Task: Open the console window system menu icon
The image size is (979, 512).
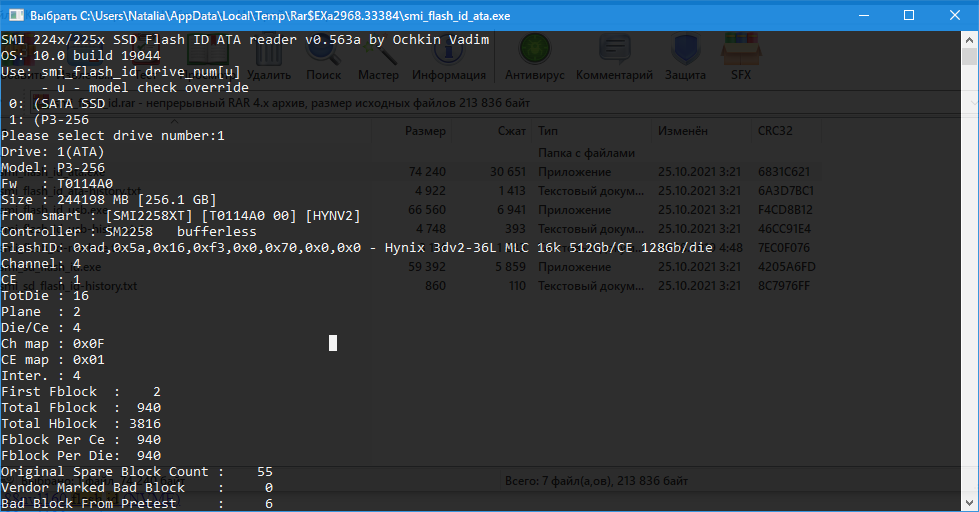Action: [14, 16]
